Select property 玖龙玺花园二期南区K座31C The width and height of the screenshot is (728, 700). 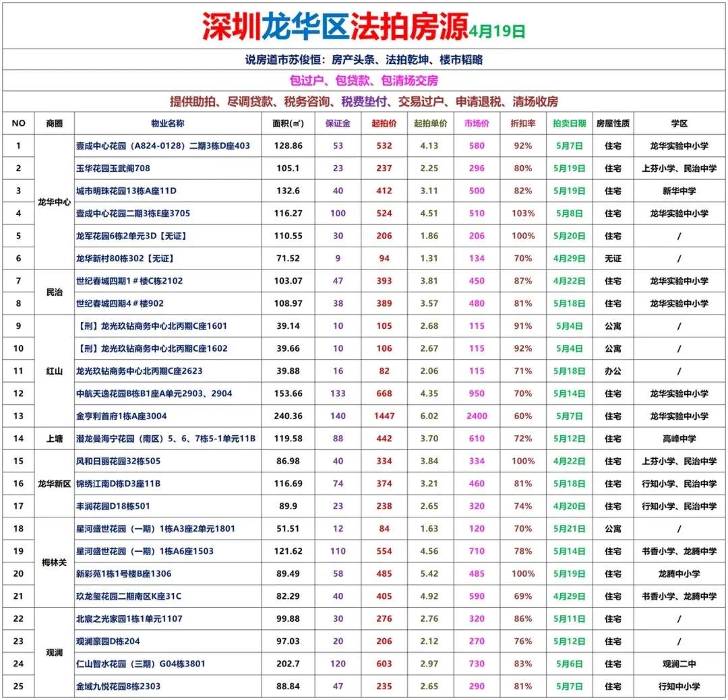coord(129,596)
